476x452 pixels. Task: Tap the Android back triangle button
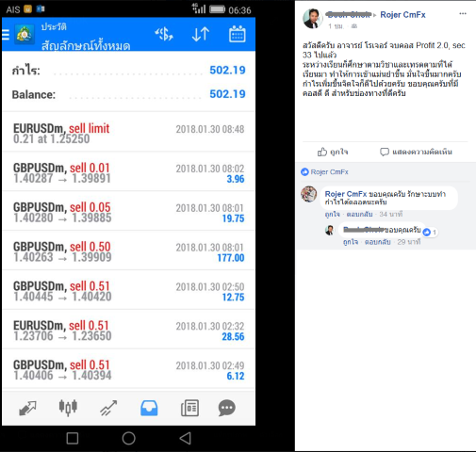coord(186,438)
